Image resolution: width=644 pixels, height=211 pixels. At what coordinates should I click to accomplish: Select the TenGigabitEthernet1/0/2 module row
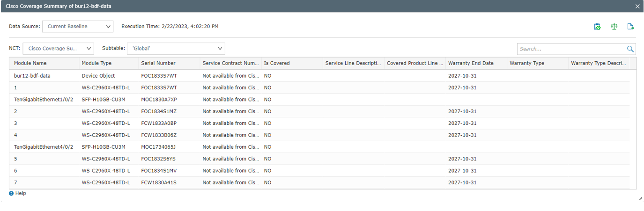pos(44,100)
